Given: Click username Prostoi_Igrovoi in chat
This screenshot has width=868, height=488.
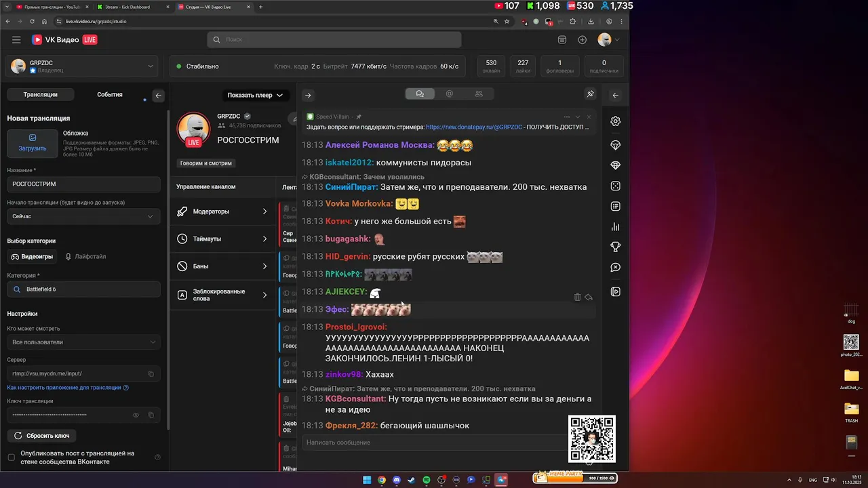Looking at the screenshot, I should pos(356,327).
